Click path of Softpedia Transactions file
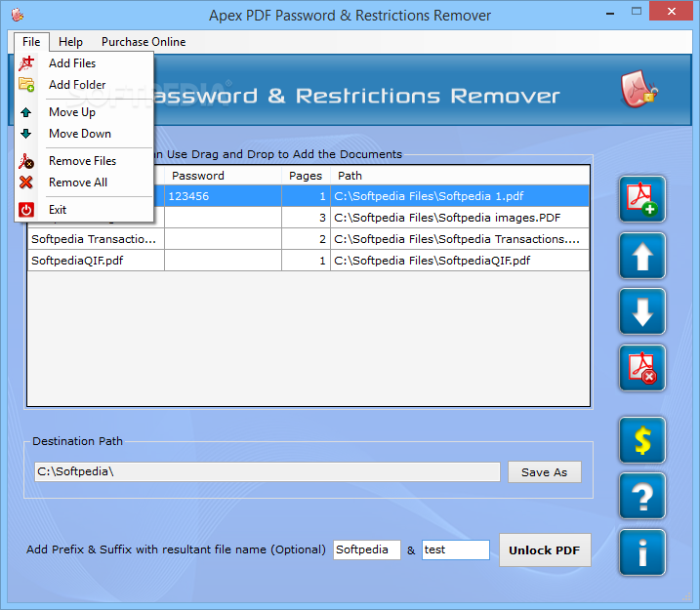This screenshot has height=610, width=700. pyautogui.click(x=460, y=239)
